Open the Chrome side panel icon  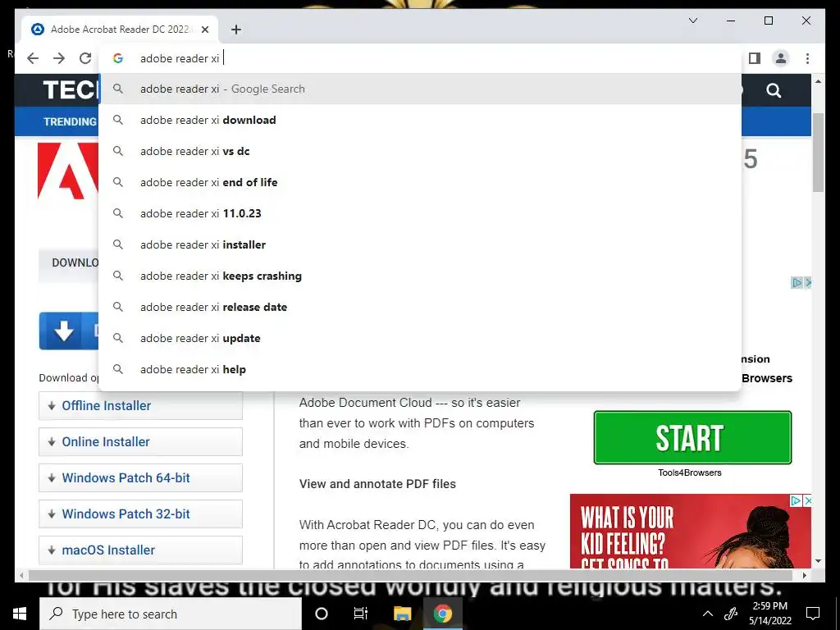(x=755, y=58)
